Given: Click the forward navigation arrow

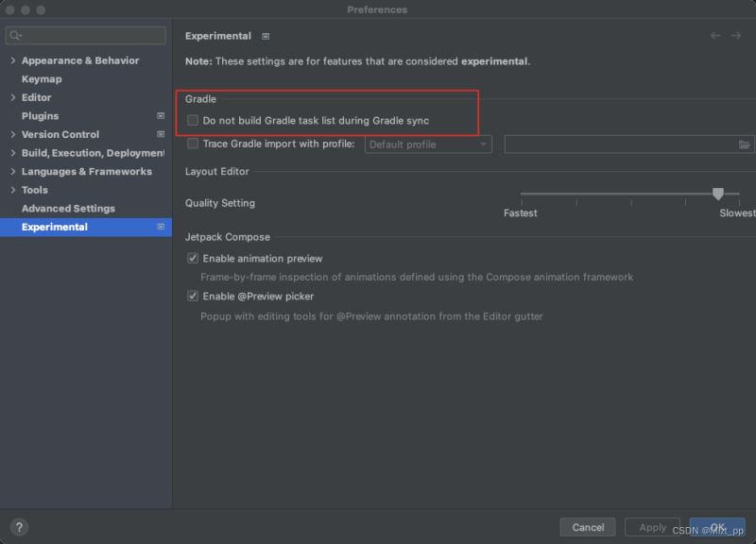Looking at the screenshot, I should click(x=736, y=36).
